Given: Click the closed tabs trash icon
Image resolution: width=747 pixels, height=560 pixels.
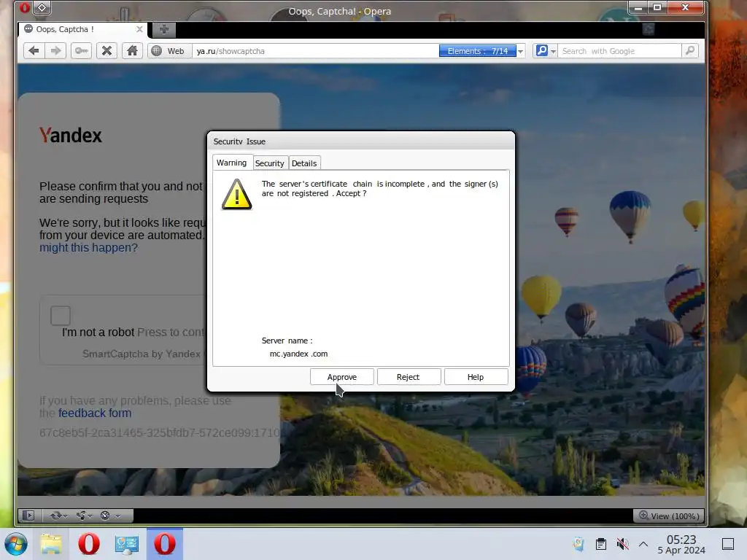Looking at the screenshot, I should point(649,29).
